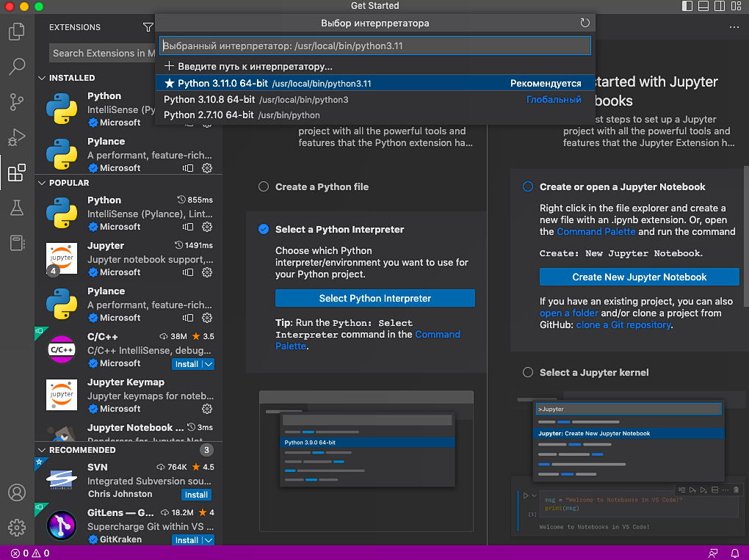Click the Create New Jupyter Notebook button

pyautogui.click(x=639, y=277)
